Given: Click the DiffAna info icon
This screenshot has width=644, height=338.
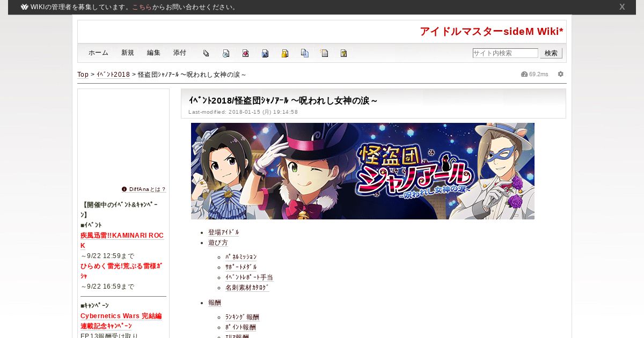Looking at the screenshot, I should (125, 189).
